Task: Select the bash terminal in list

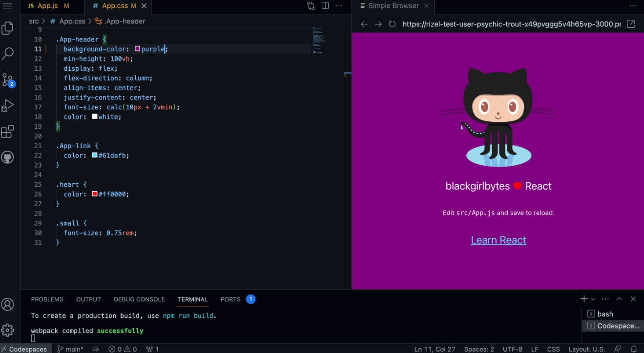Action: point(604,314)
